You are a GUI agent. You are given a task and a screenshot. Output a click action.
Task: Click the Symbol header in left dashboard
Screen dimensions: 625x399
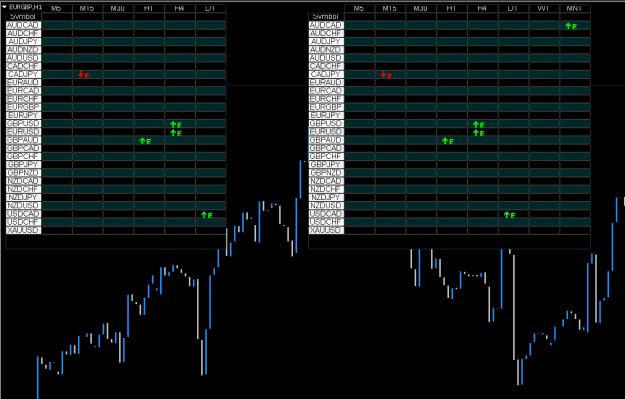coord(24,16)
